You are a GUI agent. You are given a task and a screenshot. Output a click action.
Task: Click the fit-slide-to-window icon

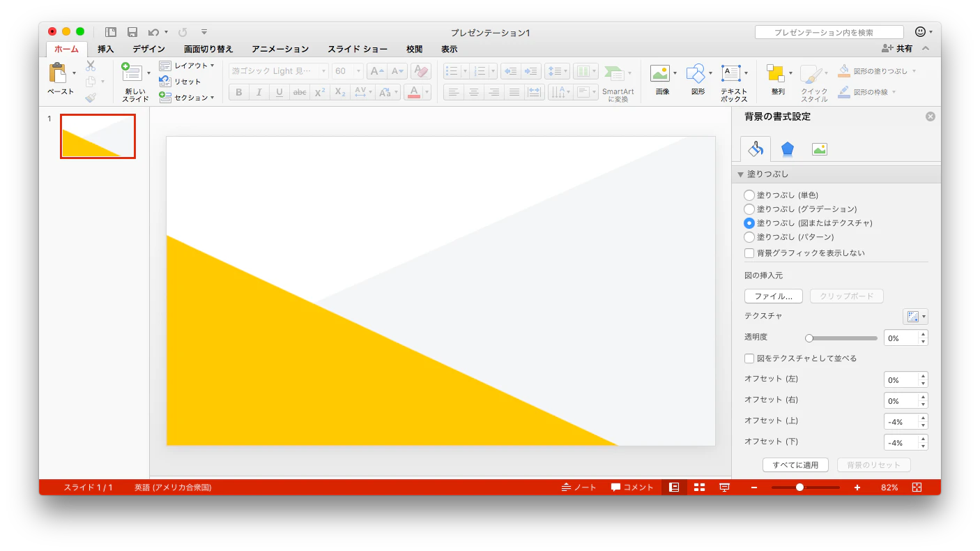tap(917, 488)
